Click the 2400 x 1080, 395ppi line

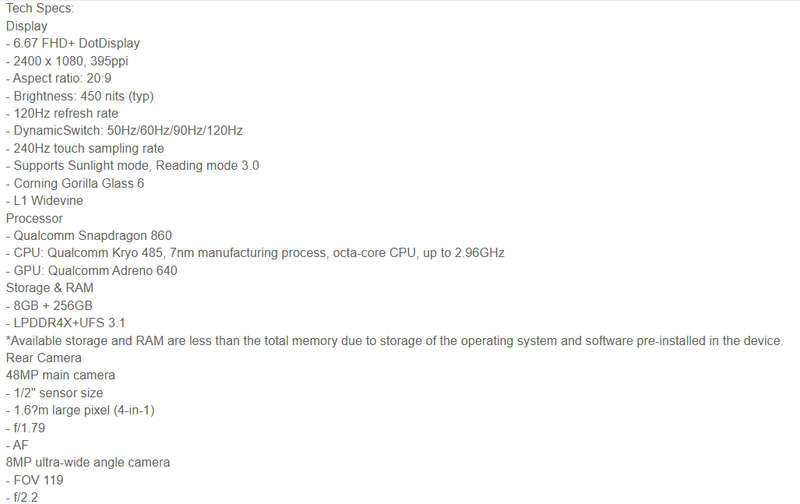67,61
